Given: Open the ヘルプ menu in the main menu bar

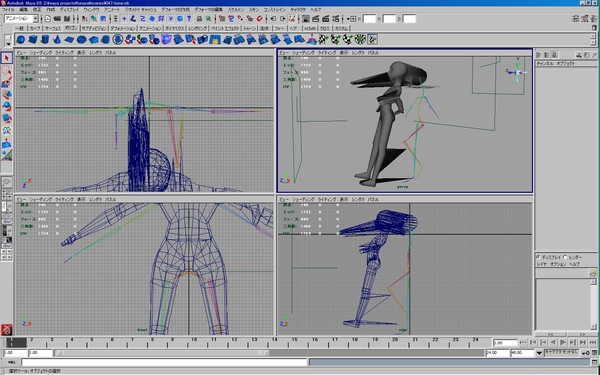Looking at the screenshot, I should pos(316,9).
